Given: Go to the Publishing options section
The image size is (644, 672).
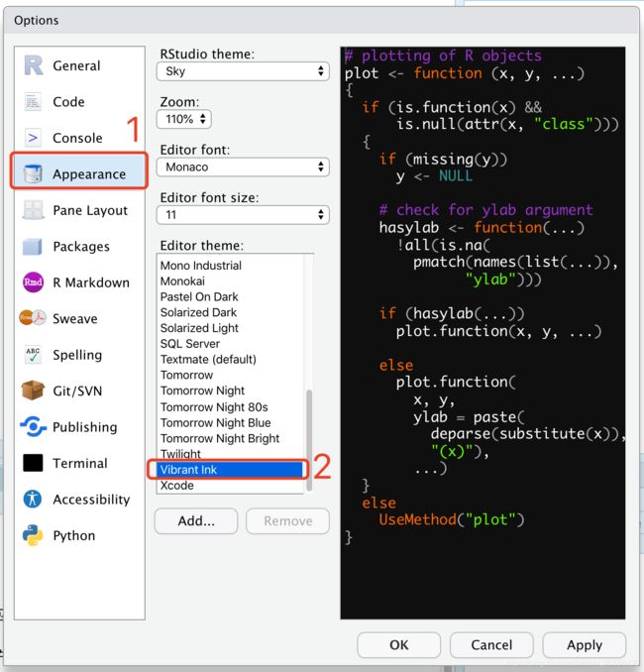Looking at the screenshot, I should [x=79, y=427].
